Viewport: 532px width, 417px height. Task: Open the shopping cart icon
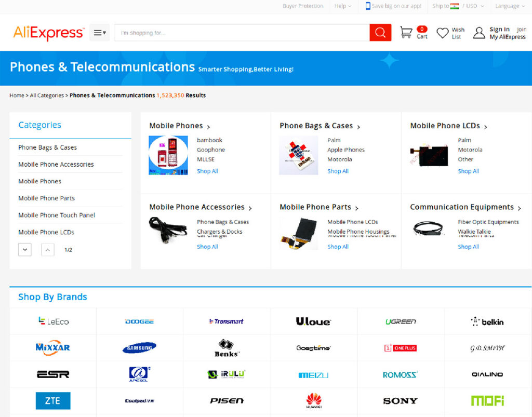(406, 33)
